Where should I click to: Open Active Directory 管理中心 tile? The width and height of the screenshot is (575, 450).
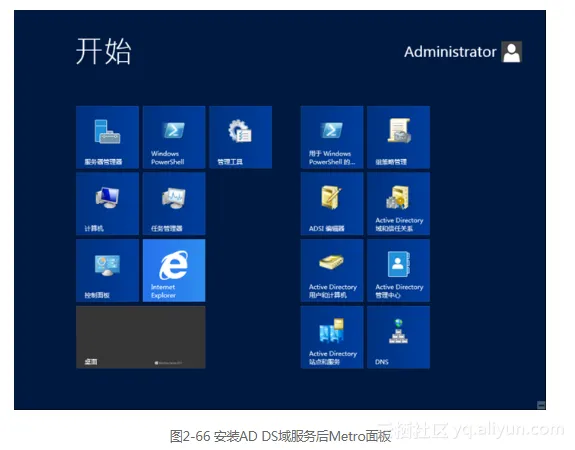(399, 271)
